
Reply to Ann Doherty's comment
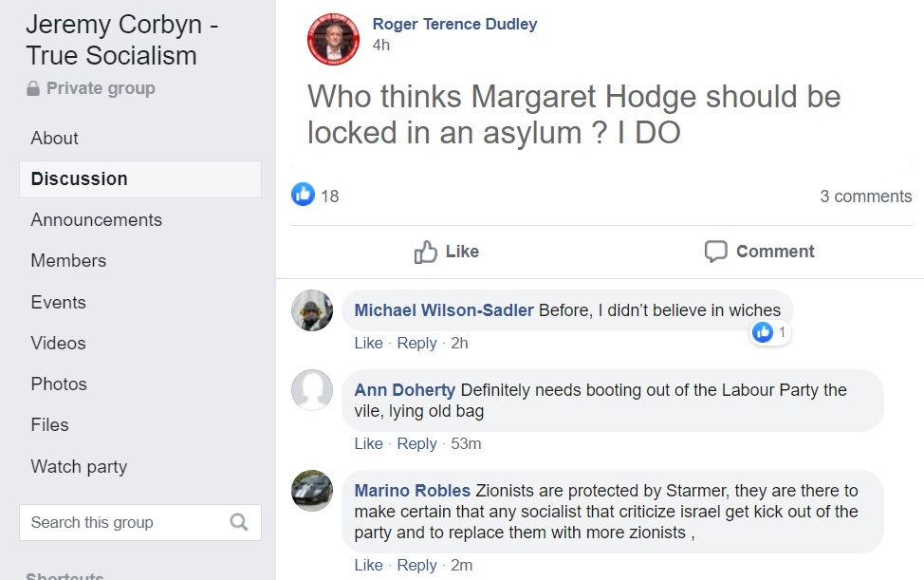pyautogui.click(x=416, y=443)
